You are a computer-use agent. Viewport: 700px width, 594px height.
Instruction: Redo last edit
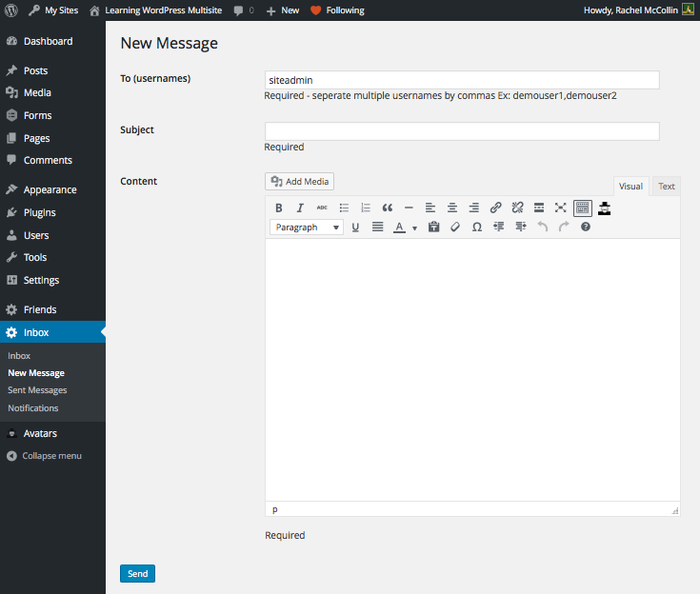[564, 228]
